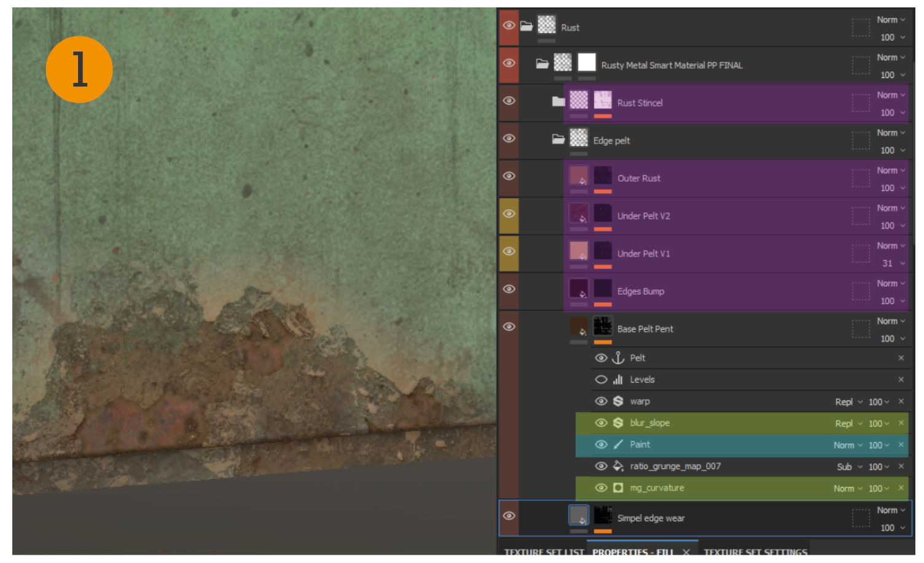Select the Outer Rust layer name
This screenshot has height=563, width=924.
click(639, 179)
